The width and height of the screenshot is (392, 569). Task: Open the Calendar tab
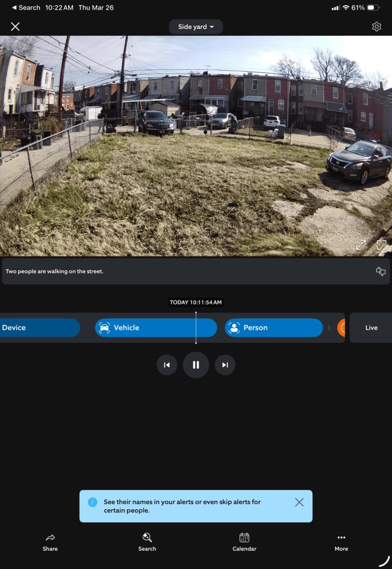click(x=244, y=542)
